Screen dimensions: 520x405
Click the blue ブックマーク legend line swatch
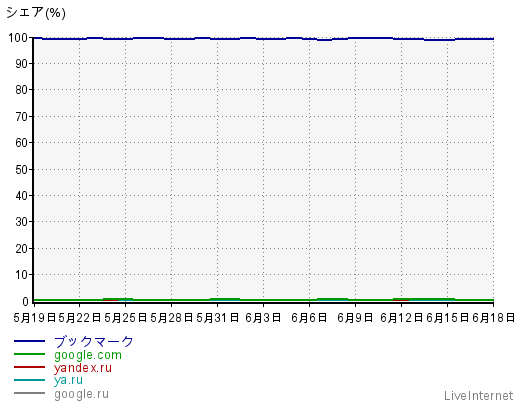coord(29,341)
